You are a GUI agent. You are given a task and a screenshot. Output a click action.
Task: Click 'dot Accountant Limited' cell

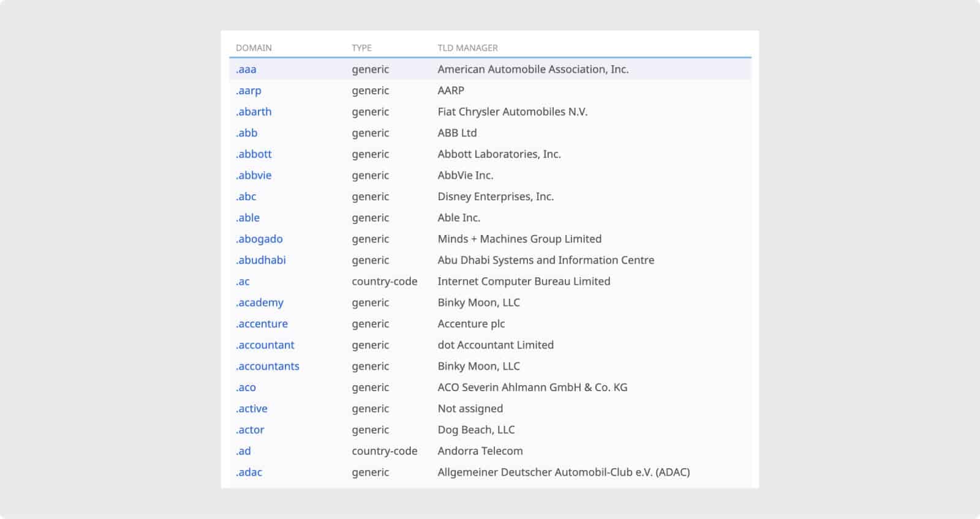(x=496, y=345)
